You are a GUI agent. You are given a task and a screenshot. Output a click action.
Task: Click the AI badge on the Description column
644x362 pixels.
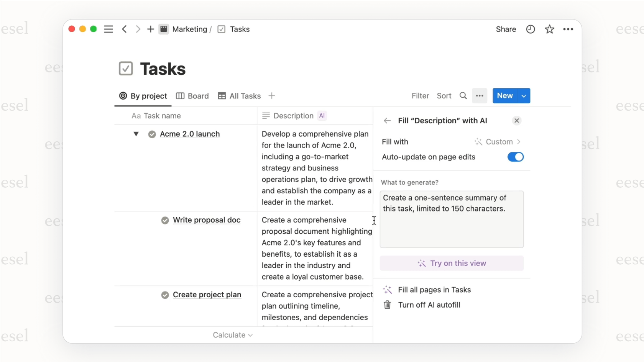322,115
